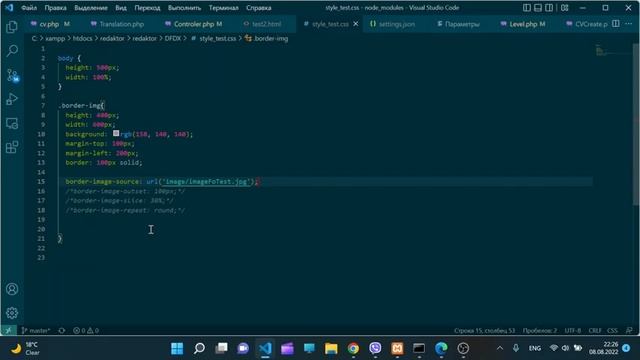Open the errors and warnings counter

click(86, 331)
